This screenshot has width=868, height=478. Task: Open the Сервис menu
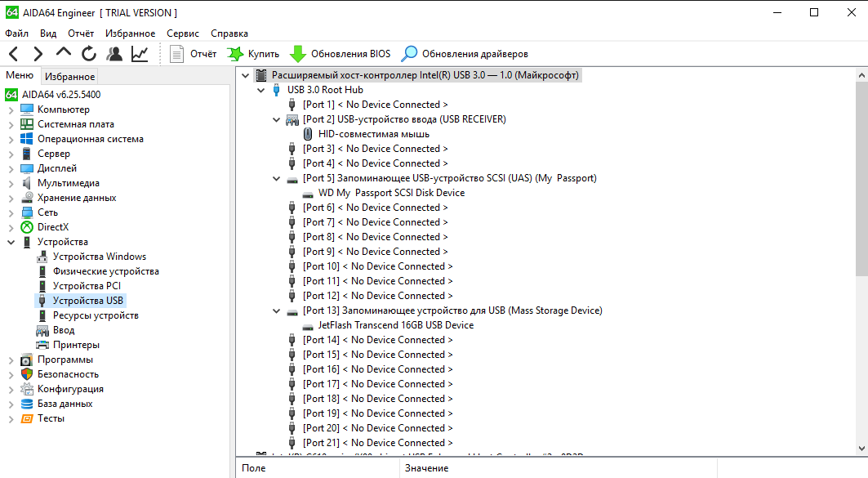pyautogui.click(x=183, y=34)
